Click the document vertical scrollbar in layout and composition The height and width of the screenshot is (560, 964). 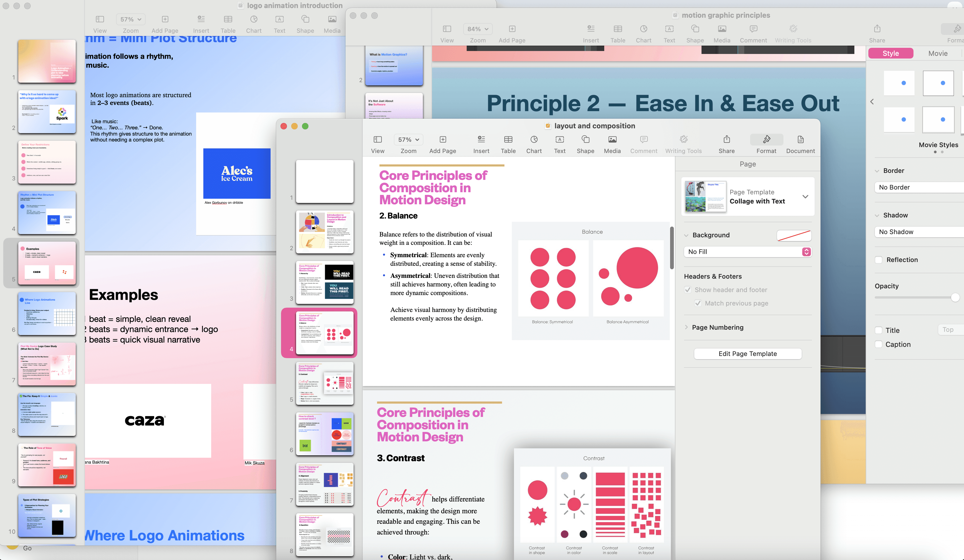click(671, 248)
